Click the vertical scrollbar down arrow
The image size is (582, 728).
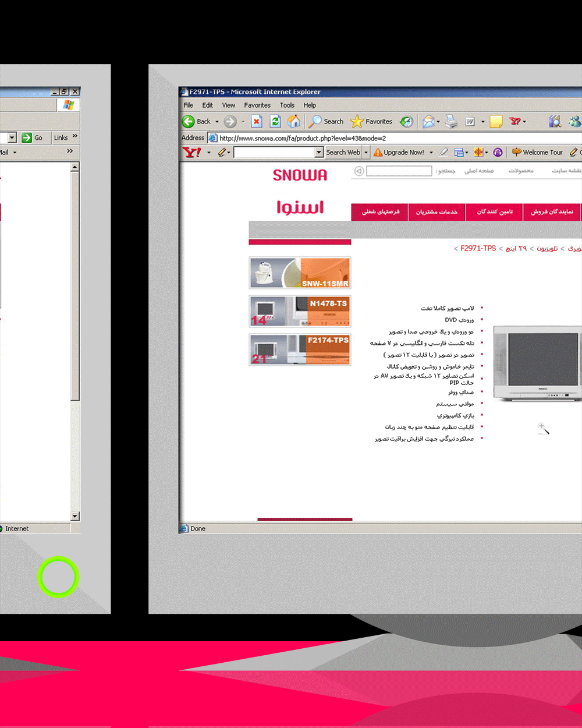click(74, 516)
